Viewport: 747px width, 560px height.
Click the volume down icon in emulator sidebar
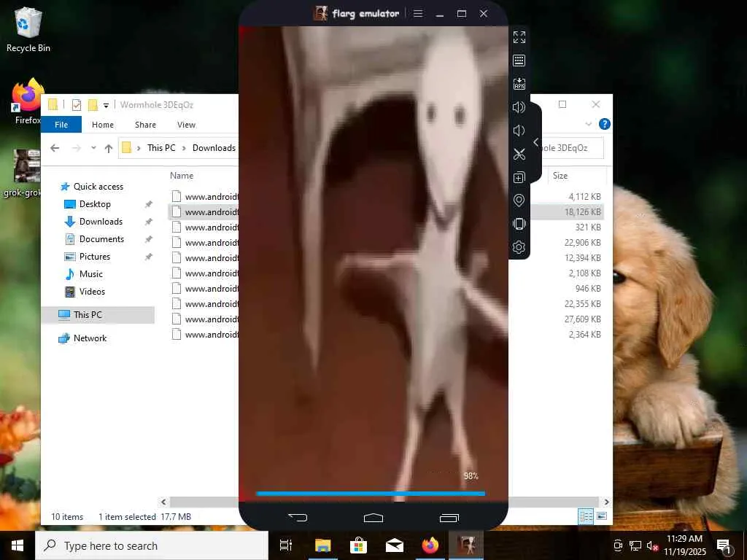click(519, 131)
